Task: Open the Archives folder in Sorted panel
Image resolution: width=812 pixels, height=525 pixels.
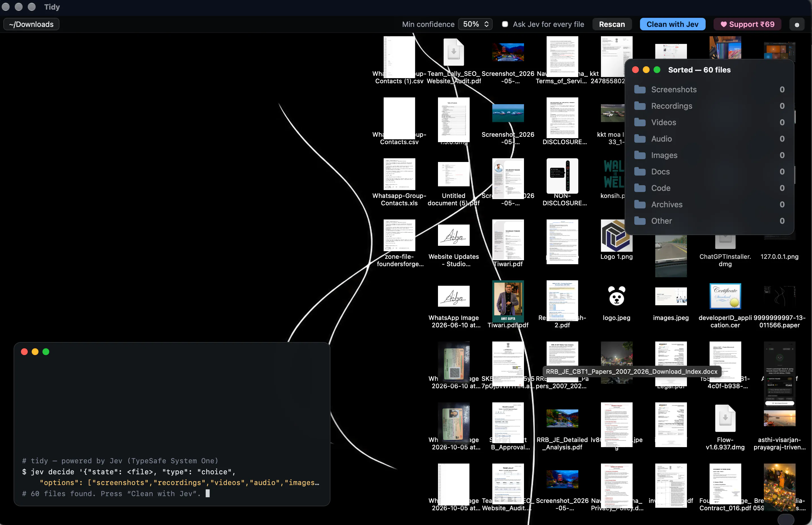Action: point(710,204)
